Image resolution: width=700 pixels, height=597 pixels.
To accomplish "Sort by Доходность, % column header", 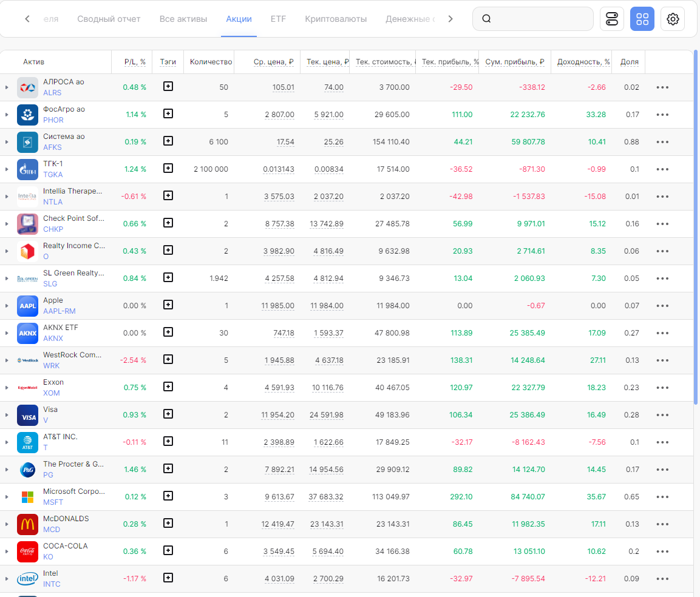I will [x=583, y=61].
